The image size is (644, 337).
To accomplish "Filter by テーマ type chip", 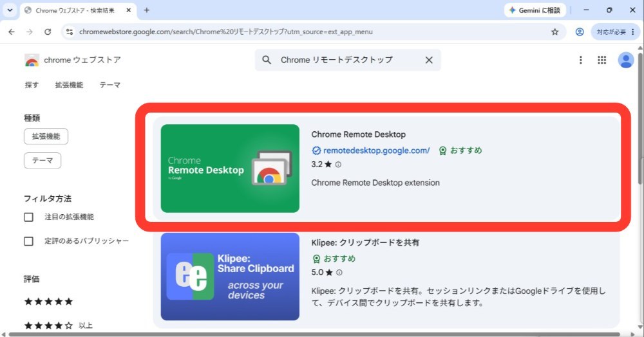I will (43, 161).
